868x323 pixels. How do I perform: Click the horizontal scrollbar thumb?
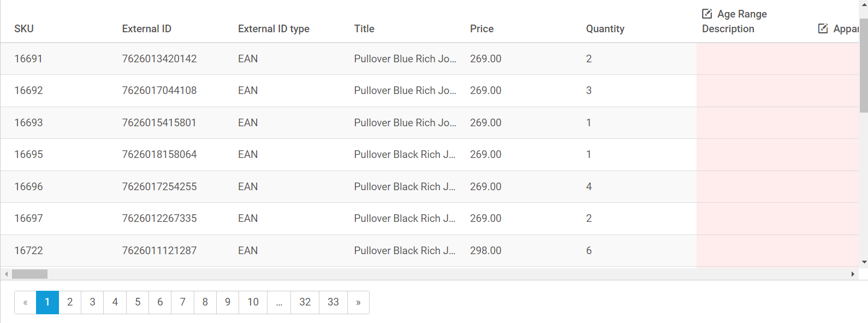[29, 274]
